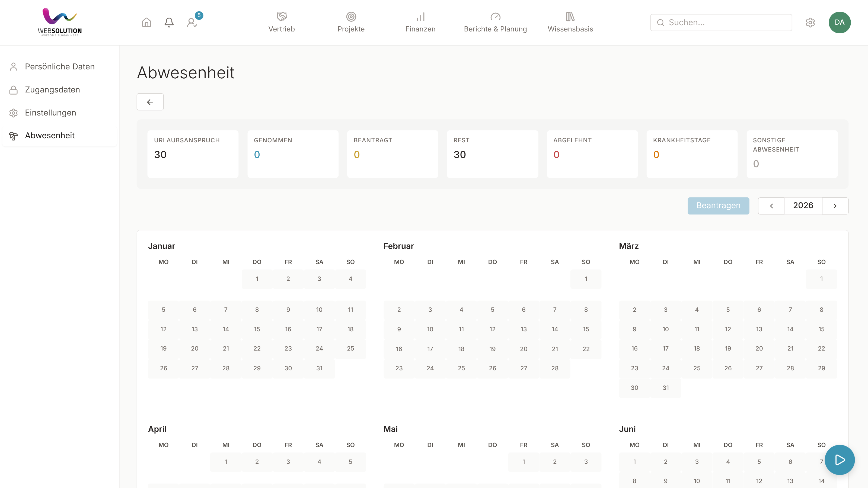Click the Januar month heading

pos(161,246)
